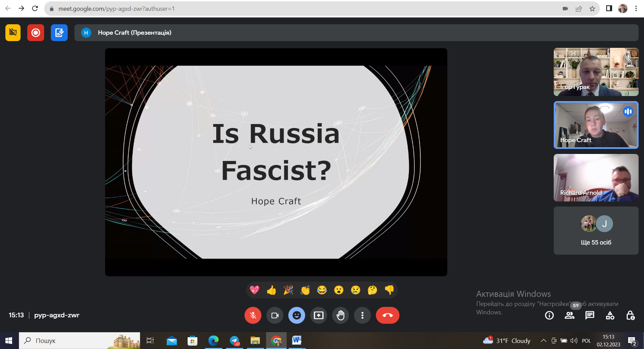Raise your hand in the meeting
This screenshot has height=349, width=644.
(341, 315)
